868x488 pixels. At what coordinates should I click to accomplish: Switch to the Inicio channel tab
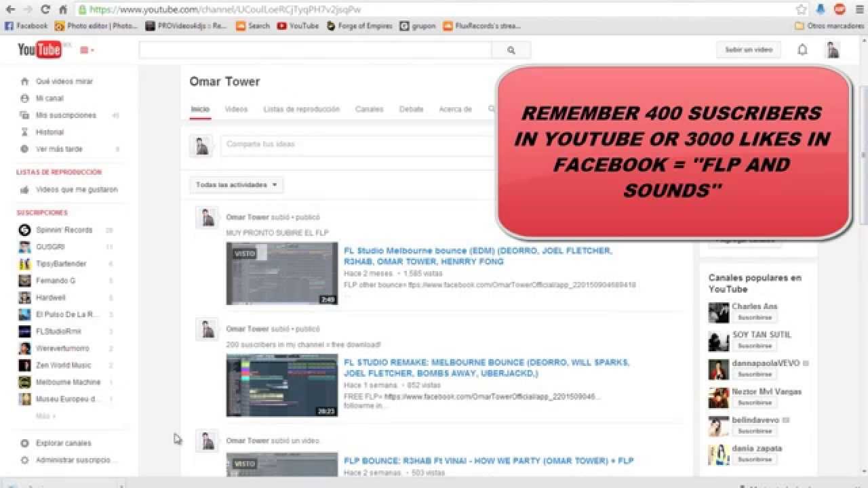tap(200, 109)
